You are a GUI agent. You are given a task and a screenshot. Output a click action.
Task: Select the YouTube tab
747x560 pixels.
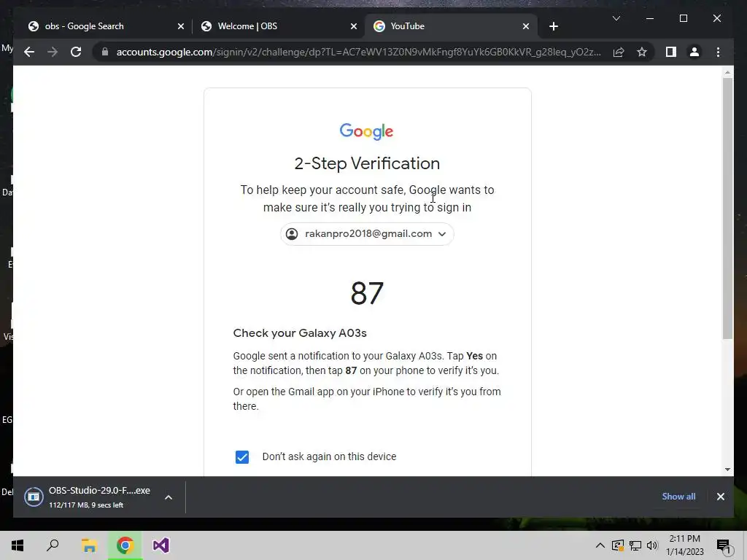451,26
